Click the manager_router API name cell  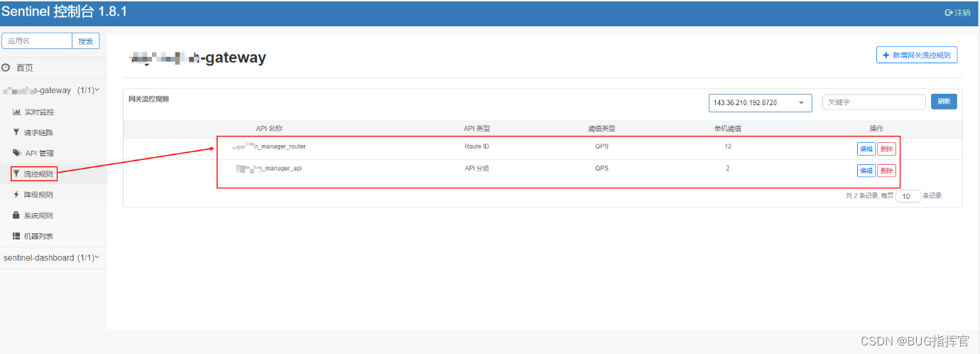click(x=269, y=146)
